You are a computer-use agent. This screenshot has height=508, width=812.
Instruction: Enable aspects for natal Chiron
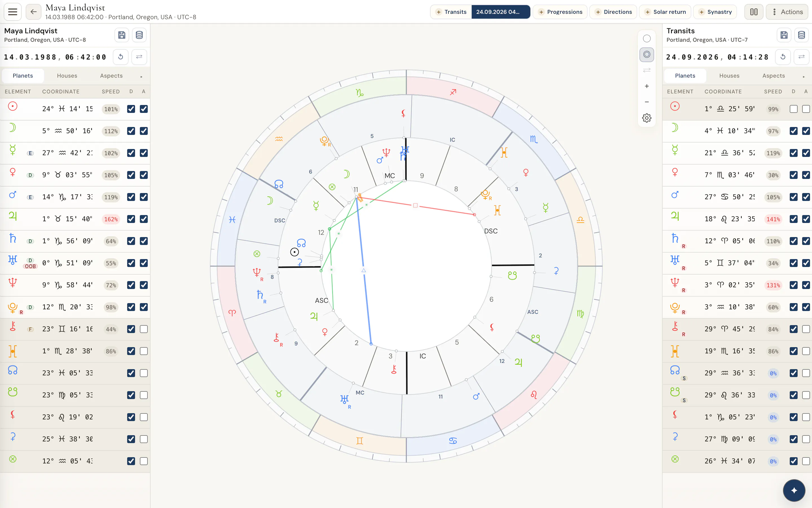(x=144, y=329)
